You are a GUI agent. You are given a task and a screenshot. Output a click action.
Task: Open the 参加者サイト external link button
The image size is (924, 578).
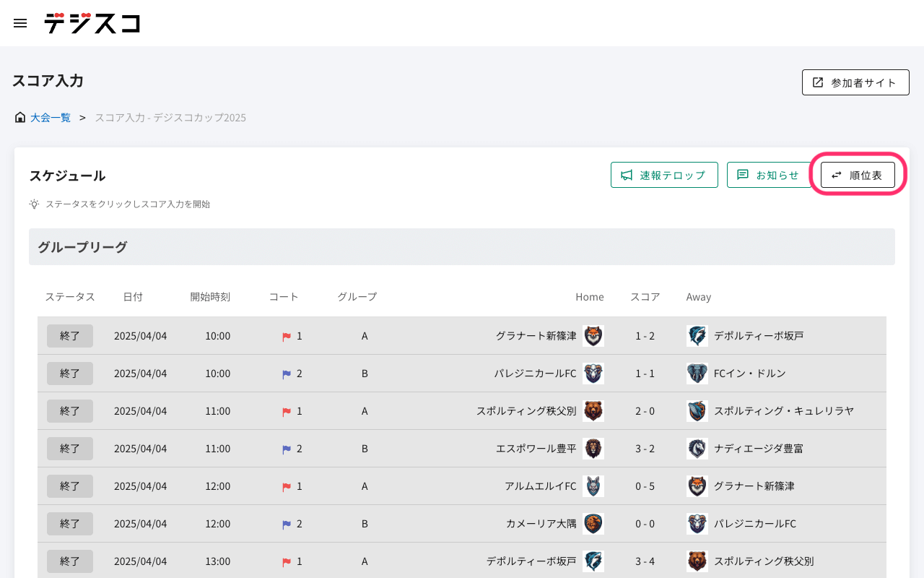855,82
